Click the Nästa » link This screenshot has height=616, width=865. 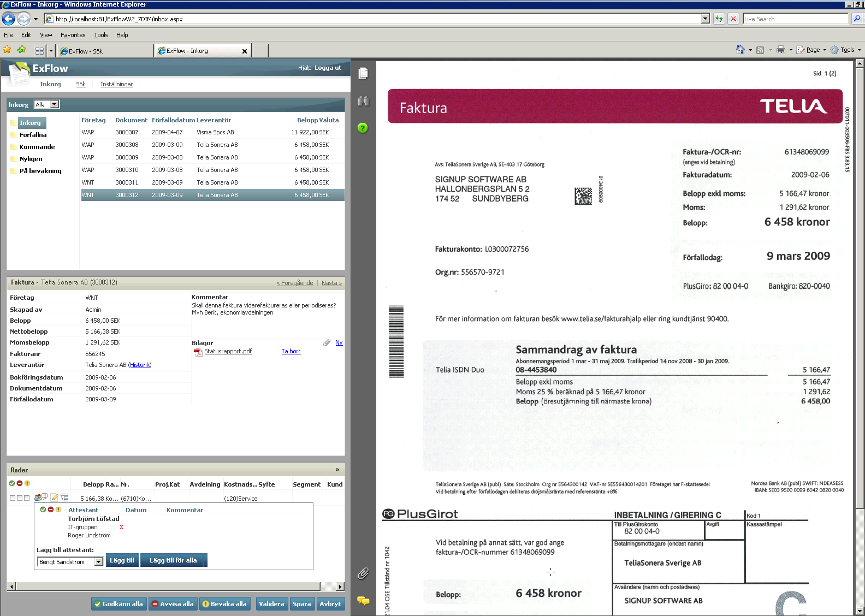click(331, 283)
